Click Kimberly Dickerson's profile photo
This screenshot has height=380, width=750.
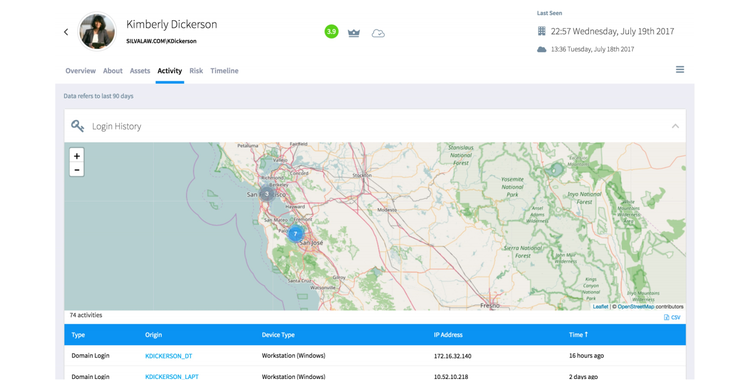click(97, 32)
